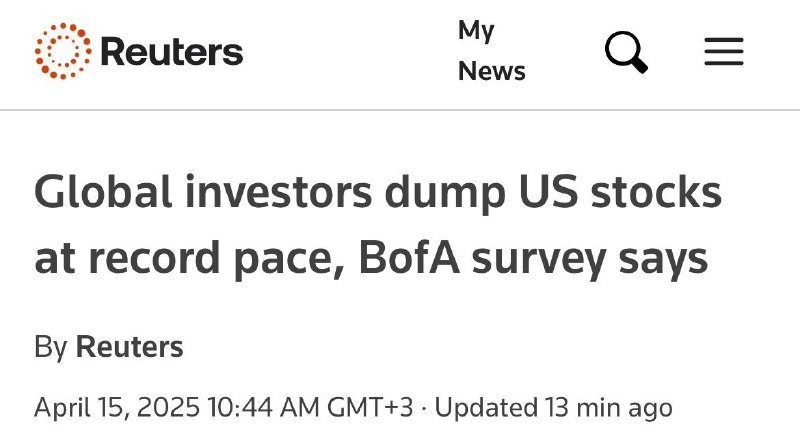The image size is (800, 441).
Task: Click the headline "Global investors dump US stocks"
Action: coord(378,192)
